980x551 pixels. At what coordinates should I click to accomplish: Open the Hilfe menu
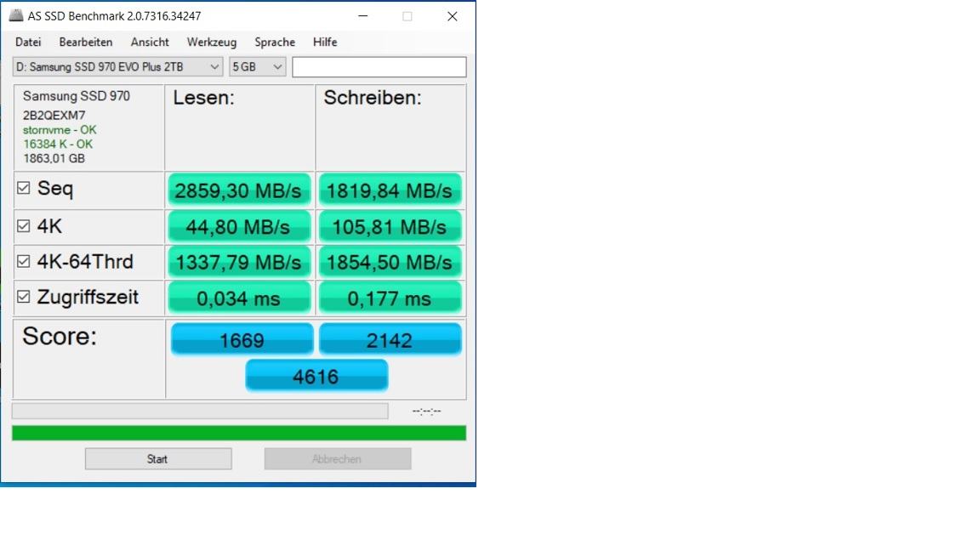[x=325, y=42]
